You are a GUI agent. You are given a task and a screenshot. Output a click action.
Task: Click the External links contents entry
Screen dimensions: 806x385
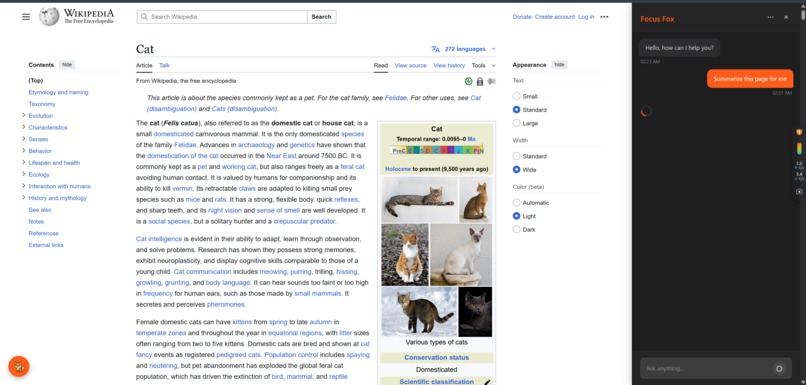point(46,245)
